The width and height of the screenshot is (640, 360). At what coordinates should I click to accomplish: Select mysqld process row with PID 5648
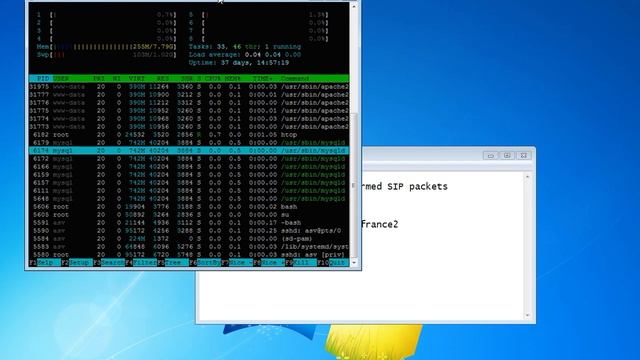coord(189,198)
